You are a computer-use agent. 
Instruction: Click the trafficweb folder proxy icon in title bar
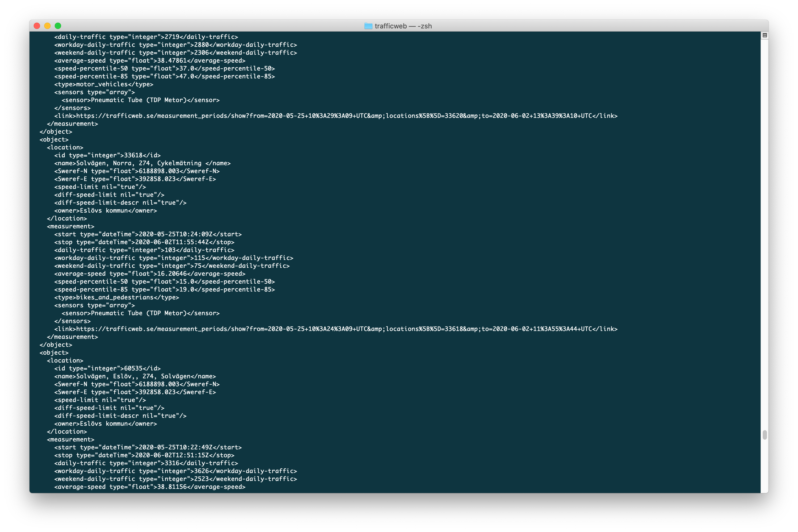[368, 26]
